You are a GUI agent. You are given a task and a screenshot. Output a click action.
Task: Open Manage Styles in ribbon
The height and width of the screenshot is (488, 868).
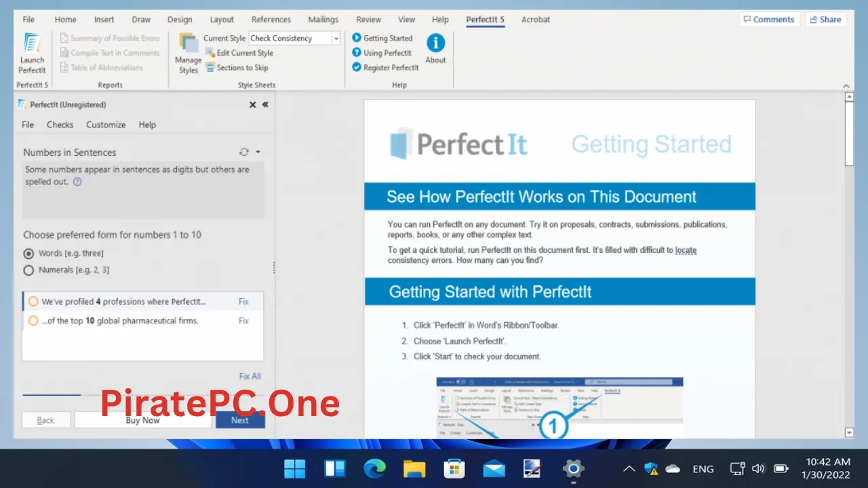pyautogui.click(x=189, y=54)
